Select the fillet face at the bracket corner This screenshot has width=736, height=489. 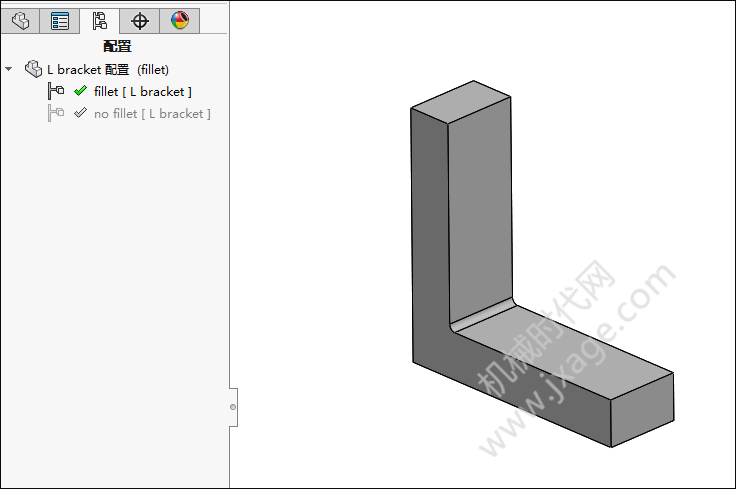pyautogui.click(x=483, y=315)
